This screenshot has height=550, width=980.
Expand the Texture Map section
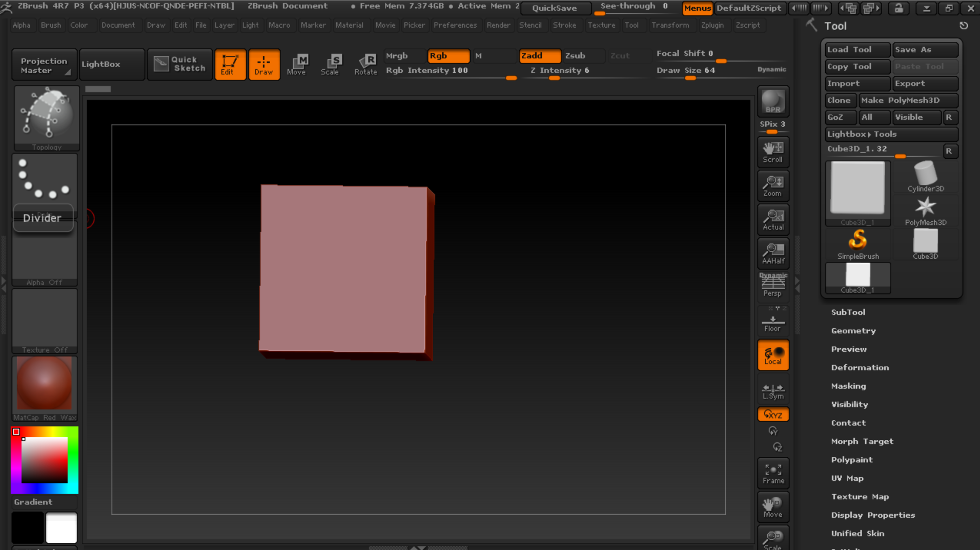pos(860,497)
